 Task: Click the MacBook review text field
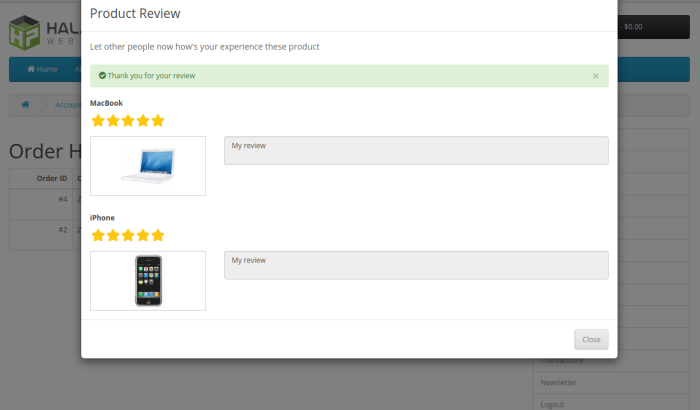(x=416, y=151)
